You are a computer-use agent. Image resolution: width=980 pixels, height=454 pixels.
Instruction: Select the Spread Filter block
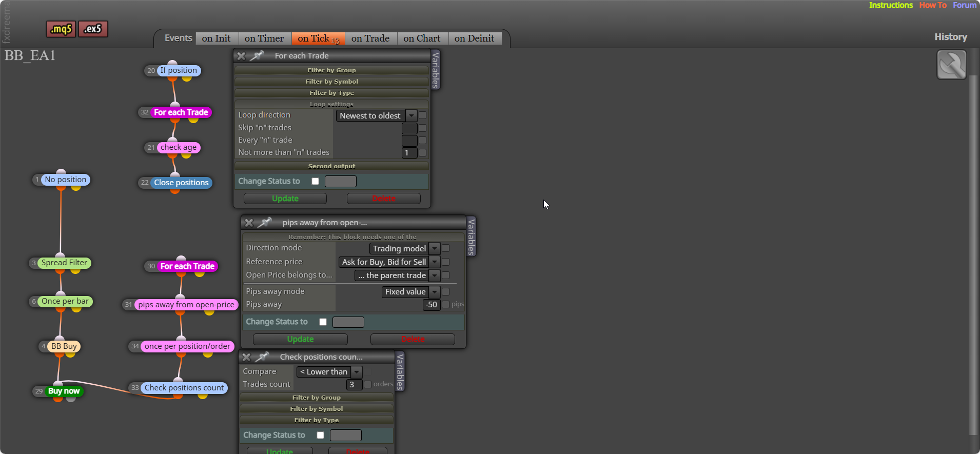pos(64,263)
